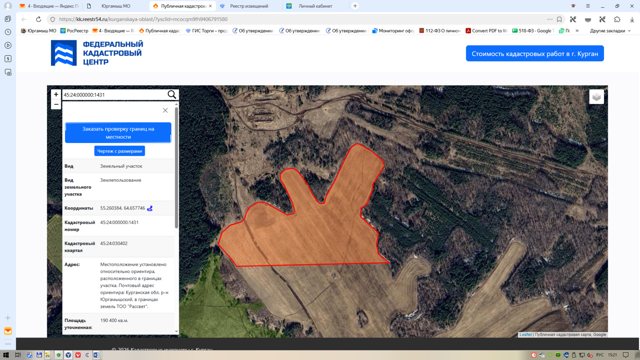Click the cadastral number search field

[x=114, y=95]
